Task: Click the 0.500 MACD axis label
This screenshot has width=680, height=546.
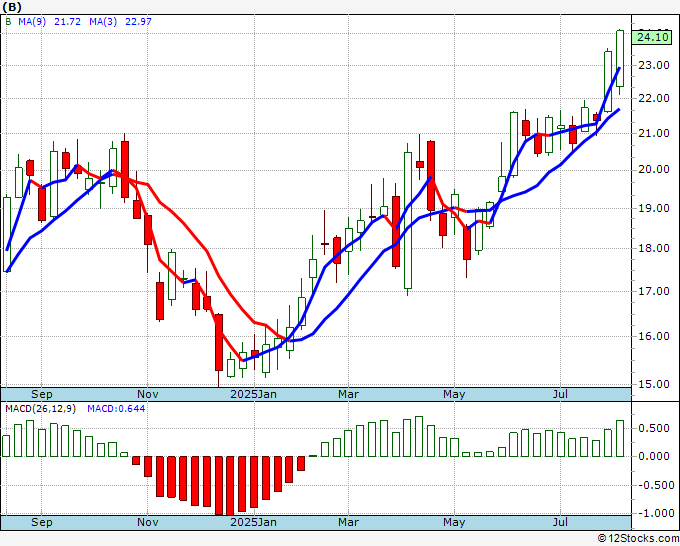Action: click(654, 428)
